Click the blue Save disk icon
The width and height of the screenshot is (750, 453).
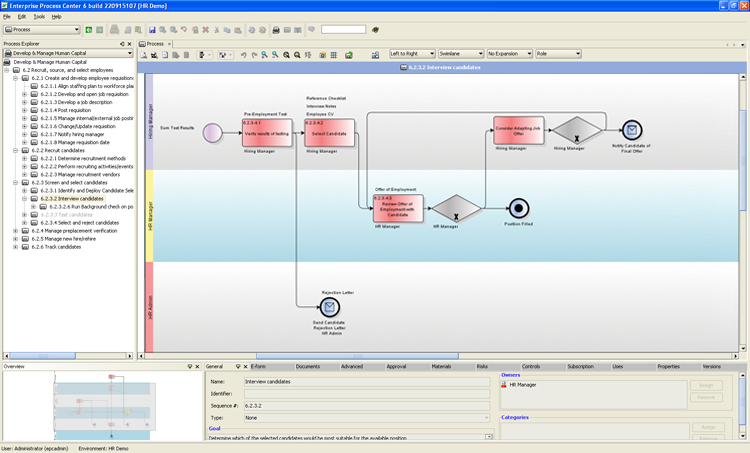tap(152, 30)
